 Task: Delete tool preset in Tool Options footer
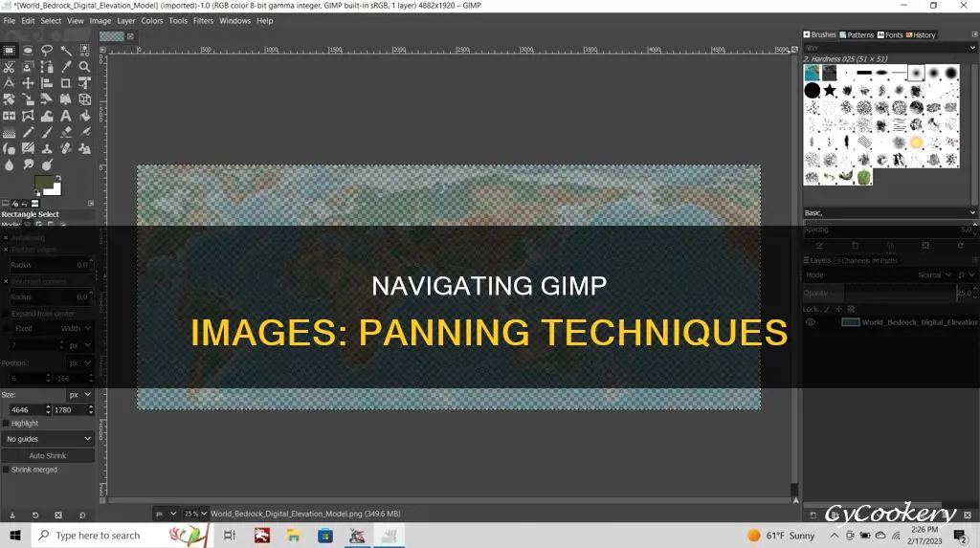click(x=58, y=515)
